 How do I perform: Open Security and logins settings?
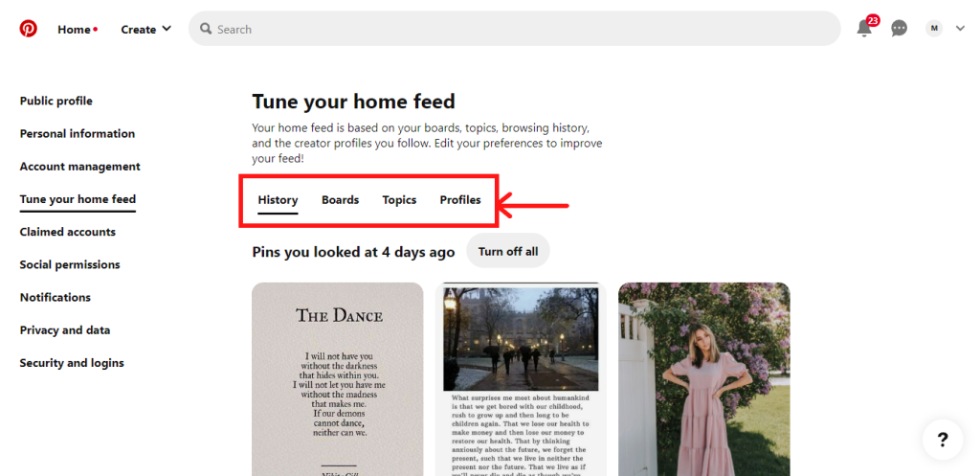click(72, 363)
